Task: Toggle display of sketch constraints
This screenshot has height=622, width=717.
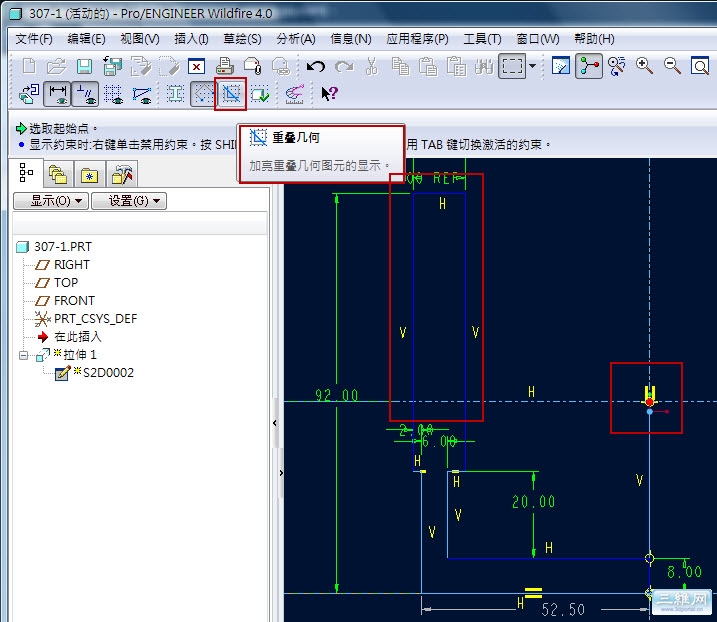Action: pyautogui.click(x=85, y=94)
